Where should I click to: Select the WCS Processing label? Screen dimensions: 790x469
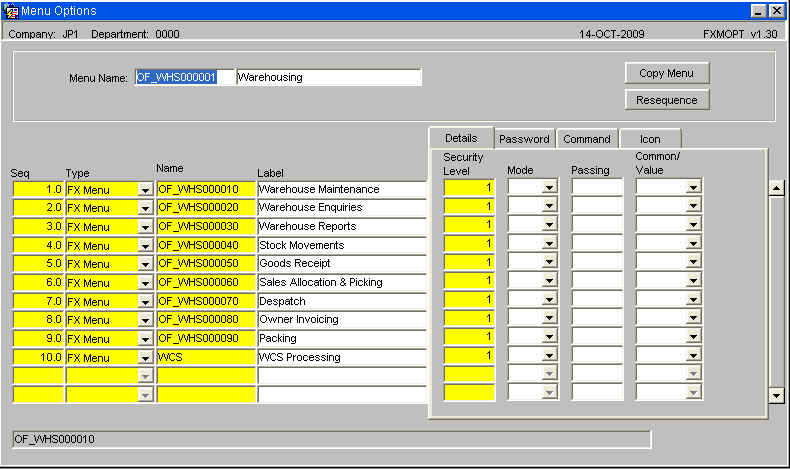[342, 357]
